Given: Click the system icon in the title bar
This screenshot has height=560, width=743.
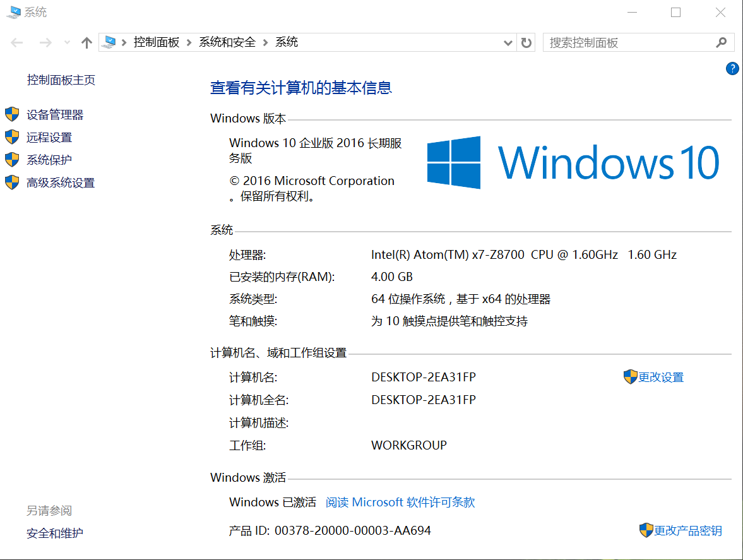Looking at the screenshot, I should click(x=14, y=12).
